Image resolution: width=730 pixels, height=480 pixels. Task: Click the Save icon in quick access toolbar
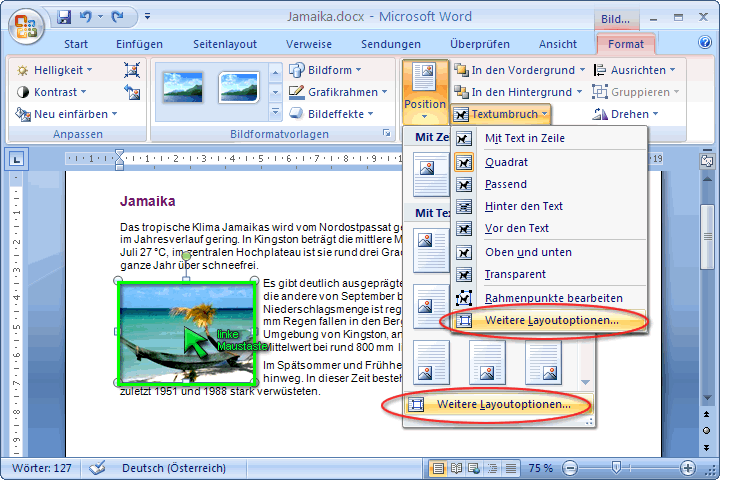(65, 17)
